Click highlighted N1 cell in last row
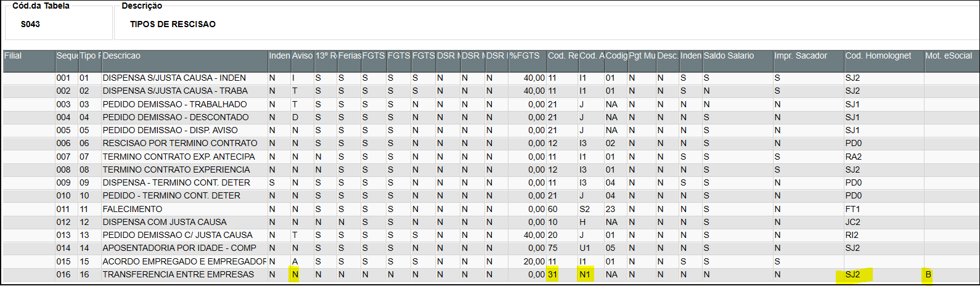Image resolution: width=980 pixels, height=286 pixels. pos(584,274)
